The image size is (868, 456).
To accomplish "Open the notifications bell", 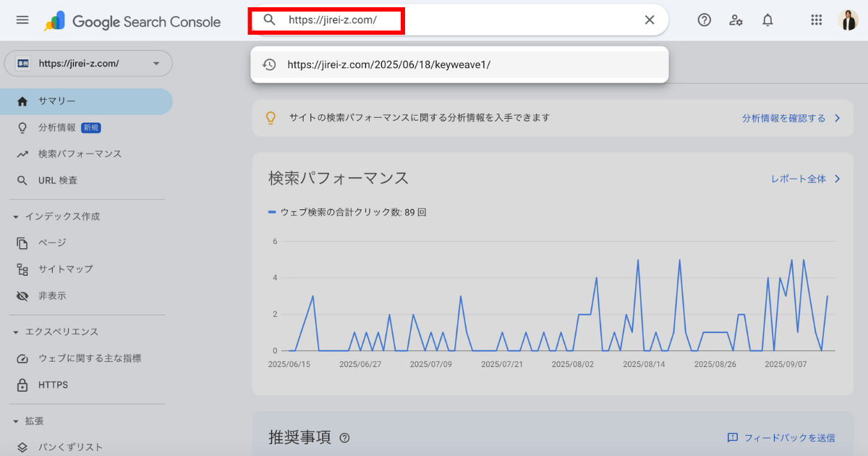I will pyautogui.click(x=767, y=20).
